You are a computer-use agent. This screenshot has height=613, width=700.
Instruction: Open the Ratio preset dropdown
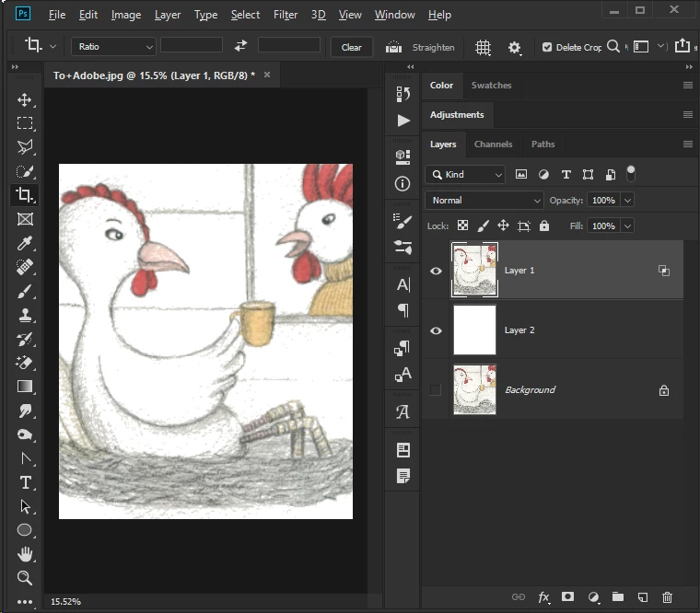click(x=114, y=46)
